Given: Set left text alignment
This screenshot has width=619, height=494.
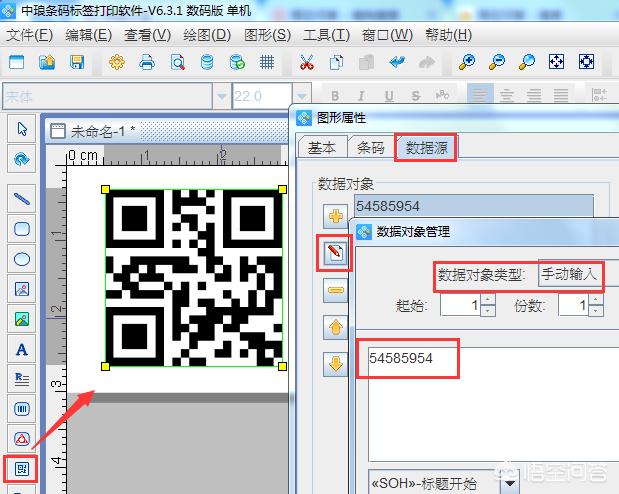Looking at the screenshot, I should [x=480, y=95].
